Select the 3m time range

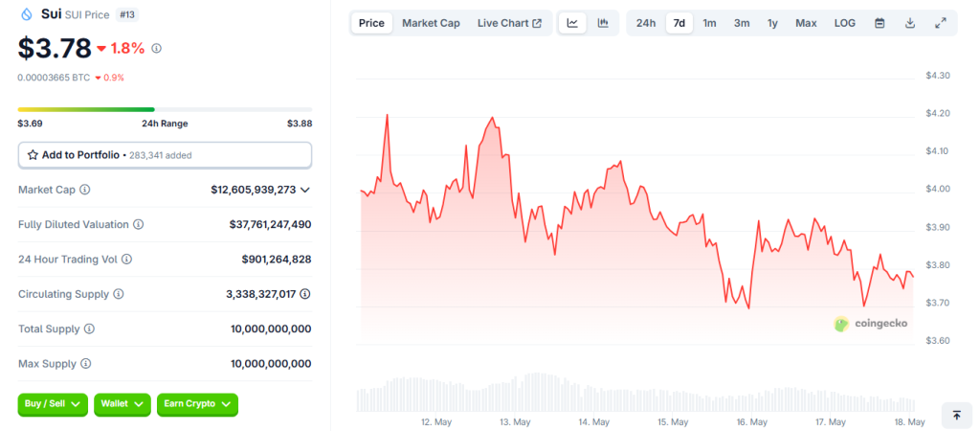[x=742, y=23]
